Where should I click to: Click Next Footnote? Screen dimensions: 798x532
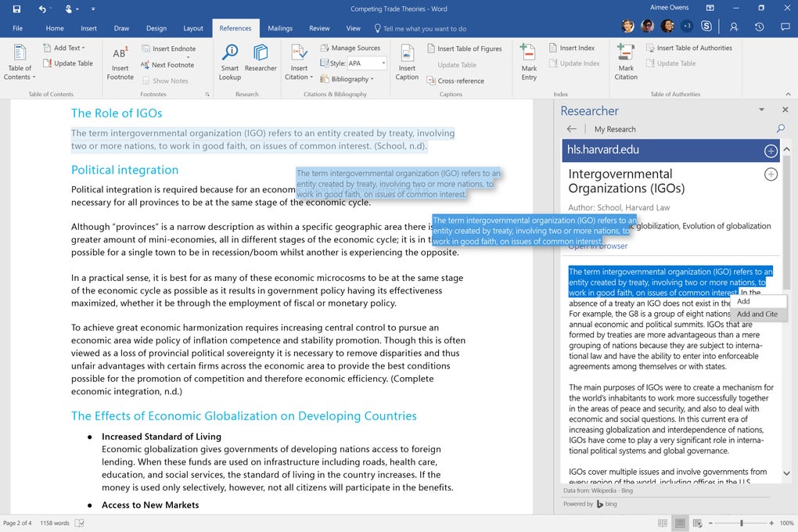click(x=167, y=65)
